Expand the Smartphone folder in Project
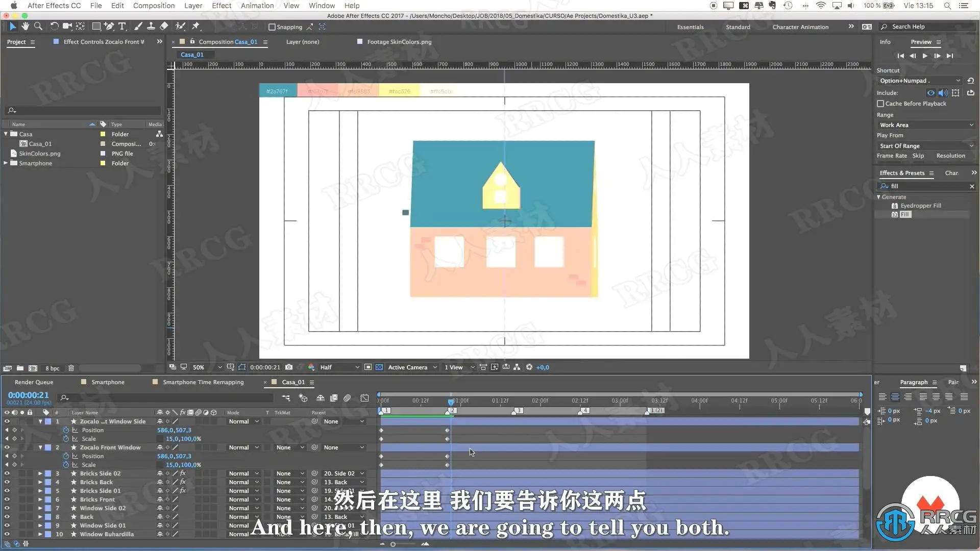The width and height of the screenshot is (980, 551). pyautogui.click(x=6, y=163)
